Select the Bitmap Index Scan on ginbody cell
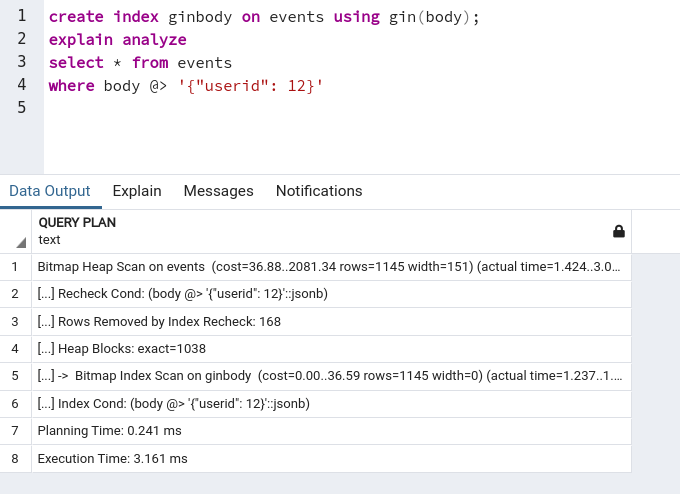Viewport: 680px width, 494px height. coord(330,376)
